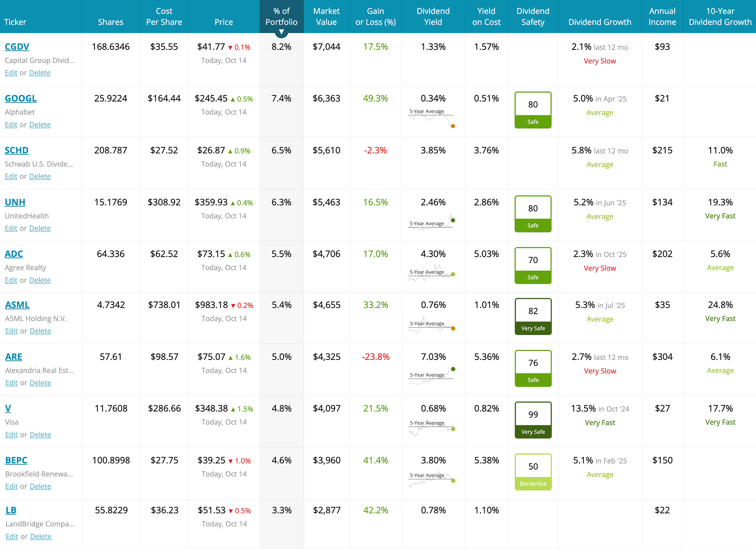Sort by Dividend Safety header
The height and width of the screenshot is (549, 756).
click(533, 16)
